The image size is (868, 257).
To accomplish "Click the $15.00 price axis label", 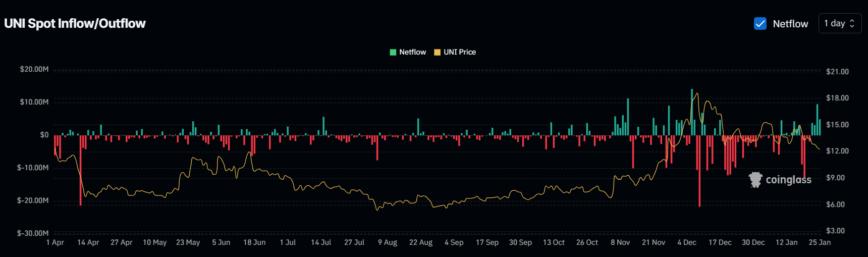I will (837, 125).
